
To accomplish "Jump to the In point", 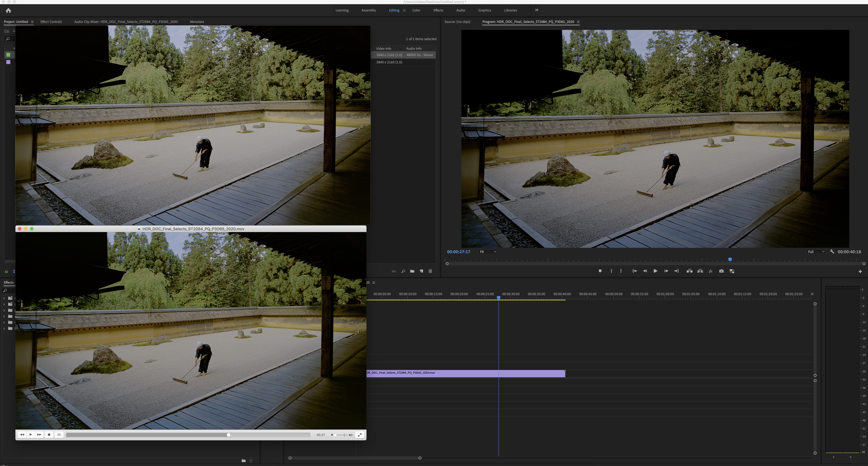I will click(634, 271).
